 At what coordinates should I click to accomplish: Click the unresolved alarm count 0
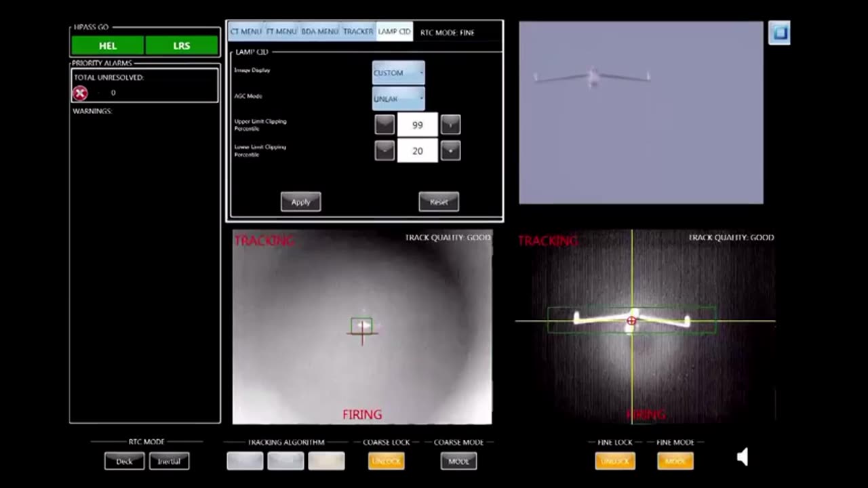[113, 93]
